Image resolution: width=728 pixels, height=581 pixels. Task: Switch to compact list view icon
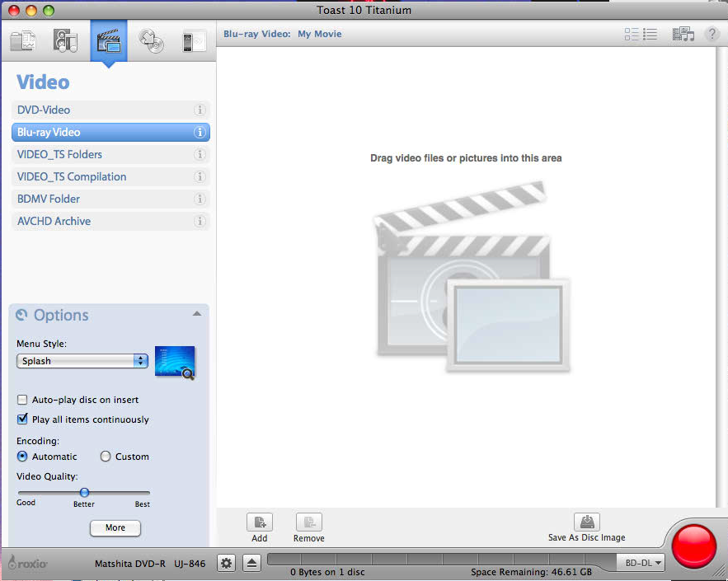650,34
